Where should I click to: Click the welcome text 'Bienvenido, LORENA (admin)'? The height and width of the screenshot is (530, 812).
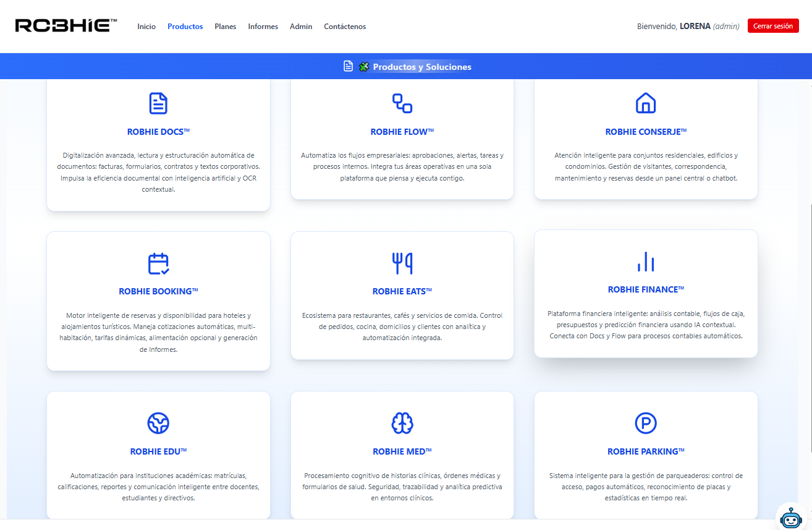688,27
